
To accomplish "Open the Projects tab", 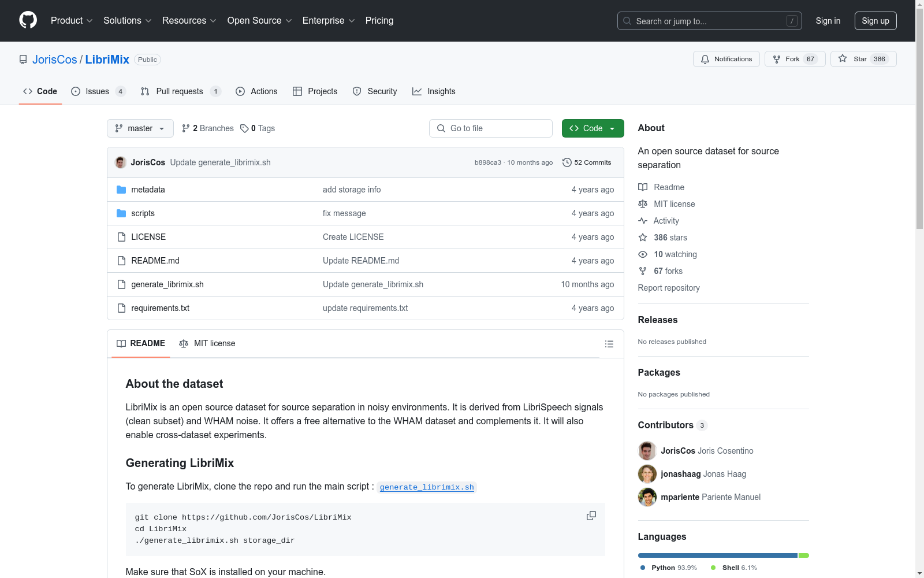I will (315, 91).
